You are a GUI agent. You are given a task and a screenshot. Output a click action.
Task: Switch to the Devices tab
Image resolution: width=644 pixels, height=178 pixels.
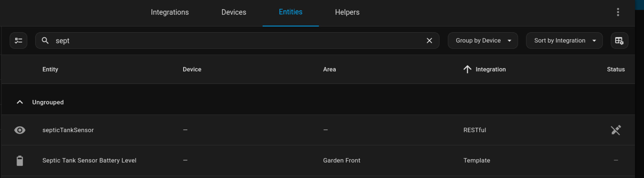[x=234, y=12]
